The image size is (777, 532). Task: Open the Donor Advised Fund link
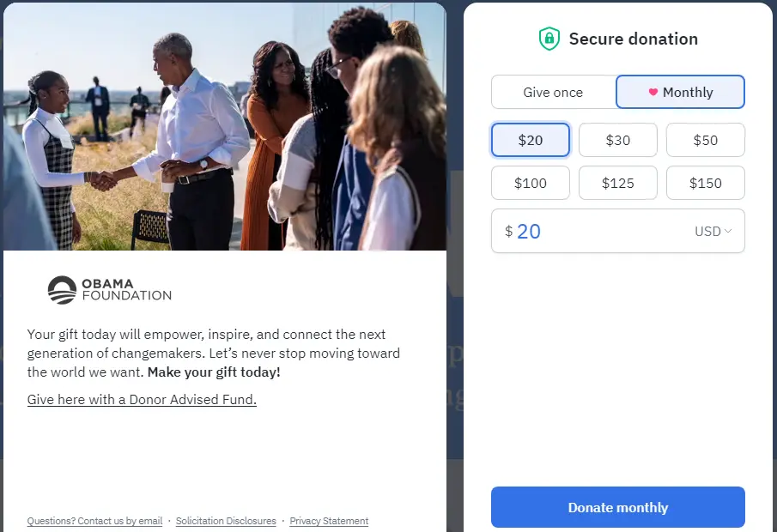142,400
